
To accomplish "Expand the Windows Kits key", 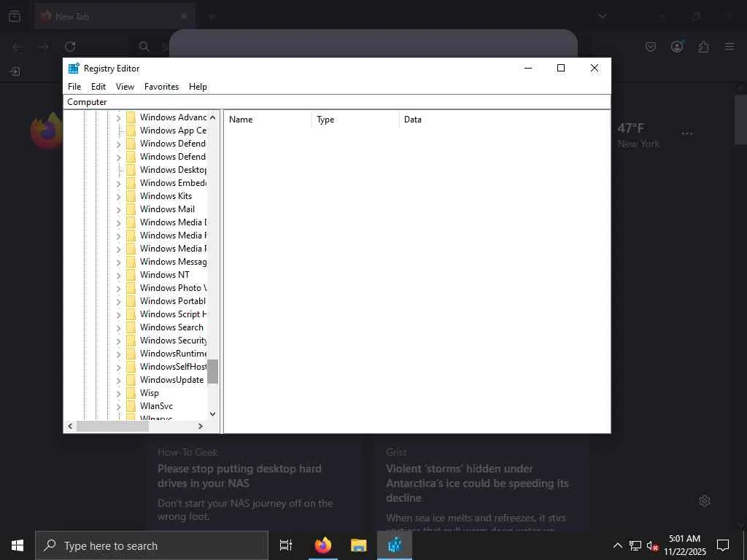I will [119, 196].
